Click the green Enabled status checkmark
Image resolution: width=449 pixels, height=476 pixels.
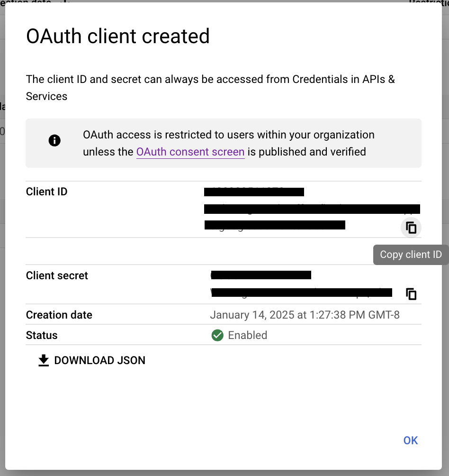tap(217, 336)
